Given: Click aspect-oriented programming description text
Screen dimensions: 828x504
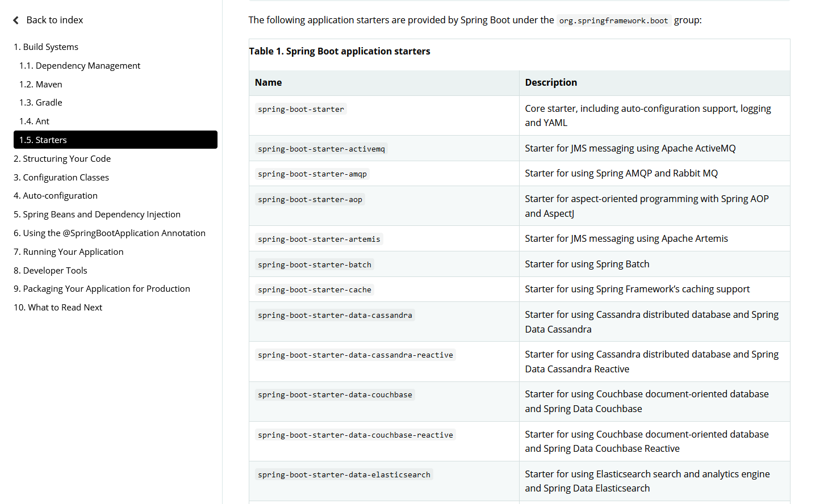Looking at the screenshot, I should point(647,206).
